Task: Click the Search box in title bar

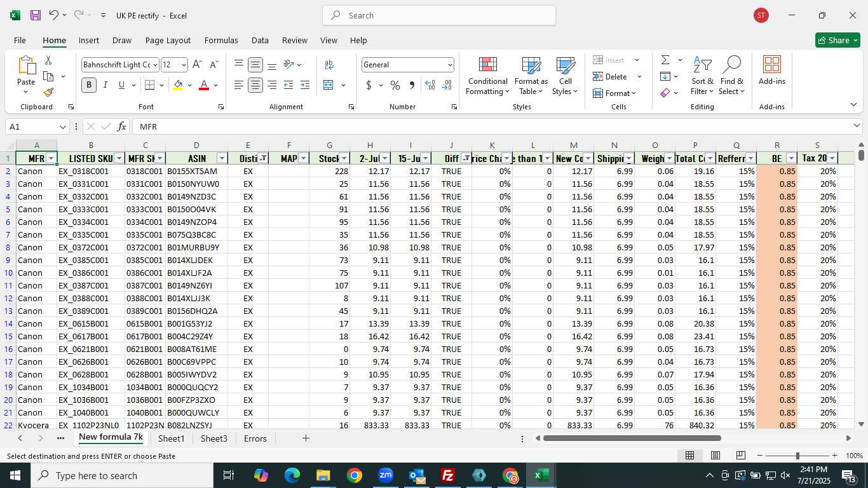Action: 439,15
